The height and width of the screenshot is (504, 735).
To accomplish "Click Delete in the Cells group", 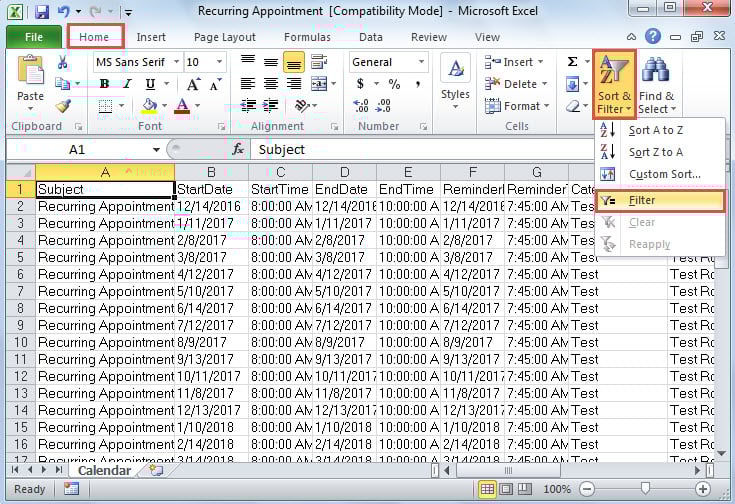I will [516, 84].
